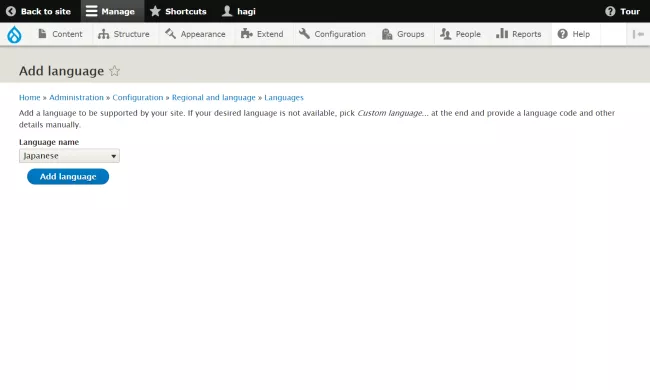Toggle the Manage toolbar tab
The height and width of the screenshot is (390, 650).
point(111,11)
